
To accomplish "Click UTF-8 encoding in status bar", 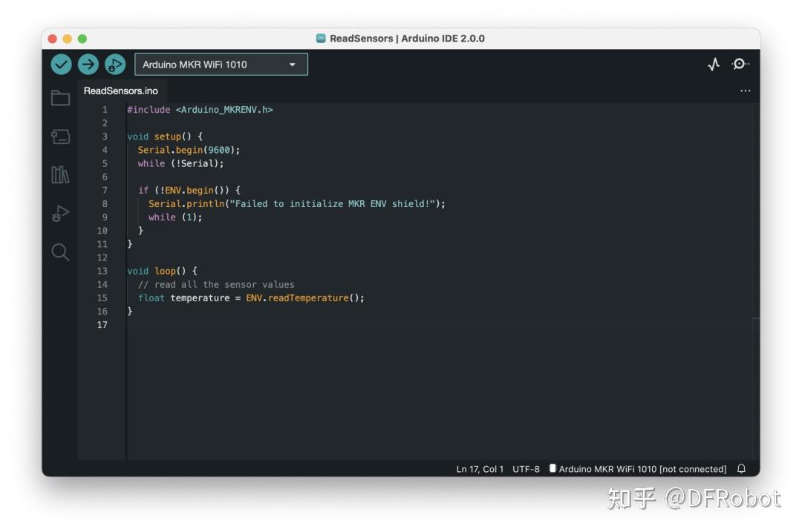I will 526,468.
